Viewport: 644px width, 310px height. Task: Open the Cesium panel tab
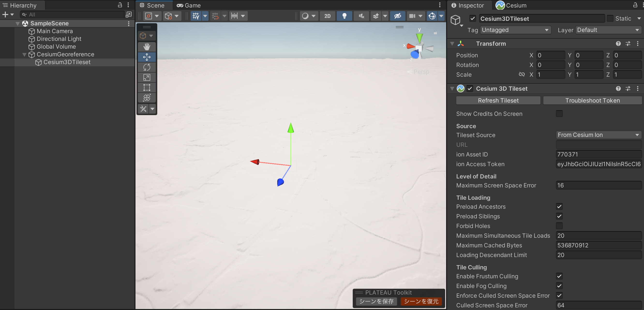511,5
